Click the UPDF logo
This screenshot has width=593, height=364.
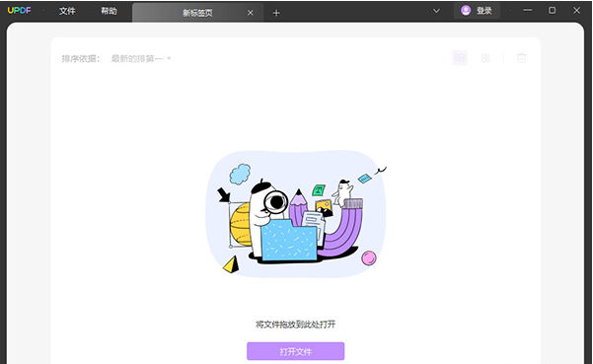click(x=20, y=11)
